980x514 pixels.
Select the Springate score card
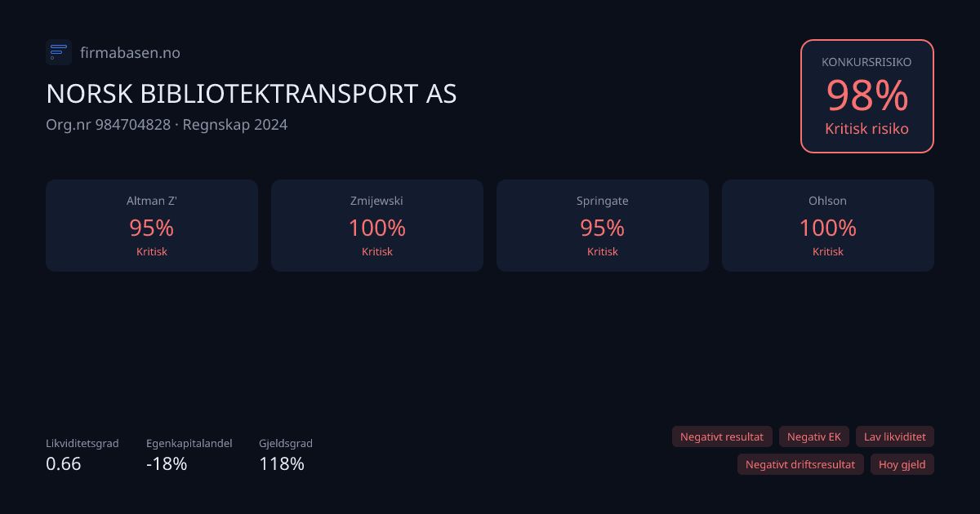602,225
